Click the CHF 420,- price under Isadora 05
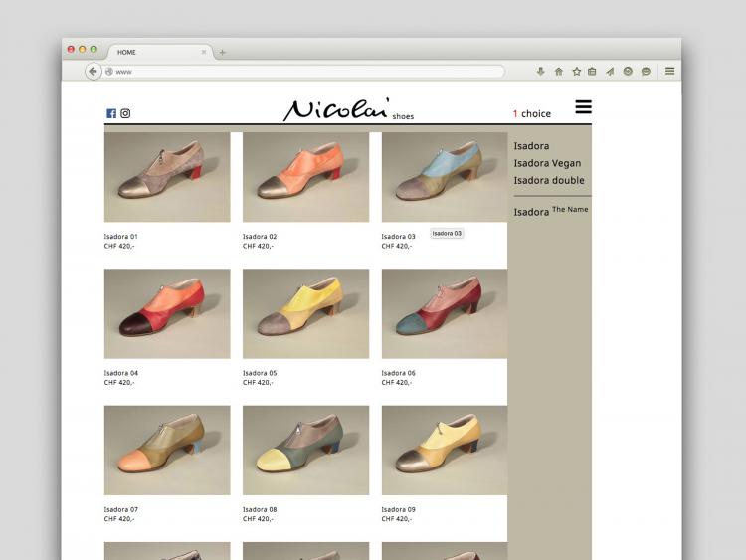The width and height of the screenshot is (746, 560). coord(258,383)
